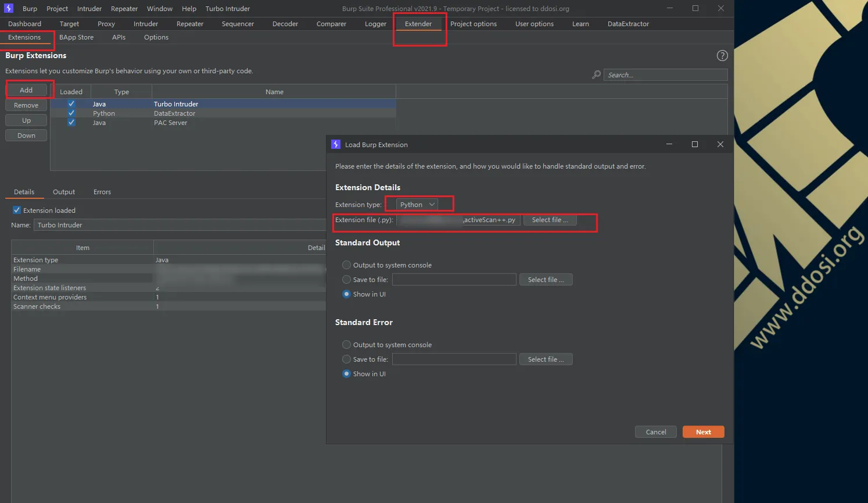The image size is (868, 503).
Task: Click the help question mark icon
Action: click(722, 56)
